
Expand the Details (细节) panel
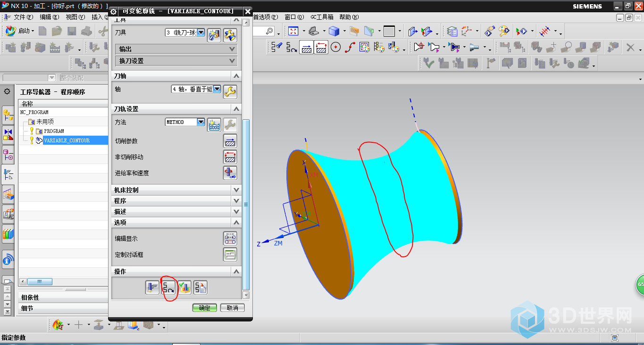tap(63, 308)
